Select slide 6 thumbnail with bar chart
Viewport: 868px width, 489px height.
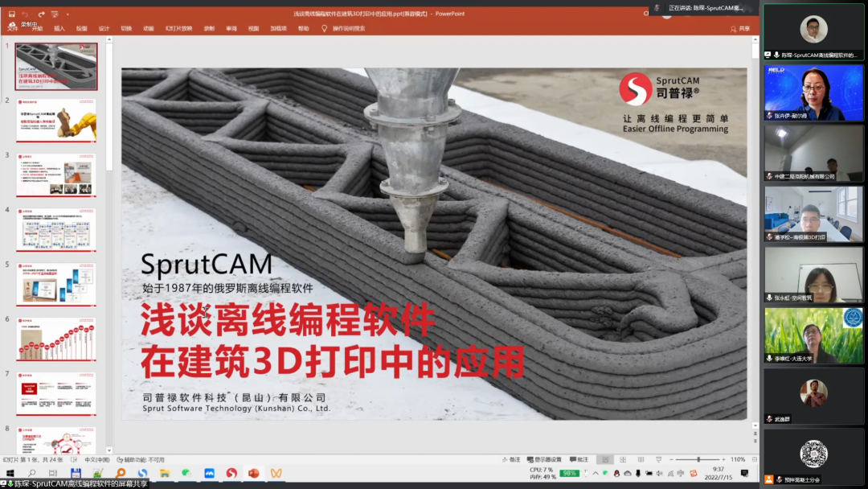point(56,339)
